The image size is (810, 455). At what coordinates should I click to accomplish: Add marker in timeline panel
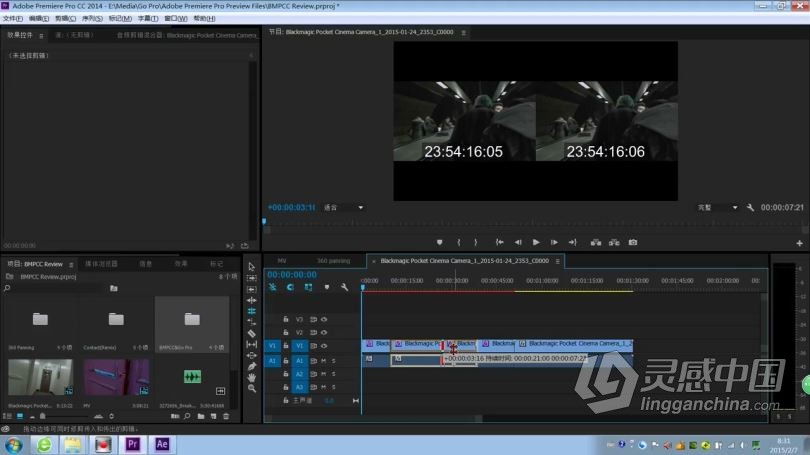pos(326,287)
